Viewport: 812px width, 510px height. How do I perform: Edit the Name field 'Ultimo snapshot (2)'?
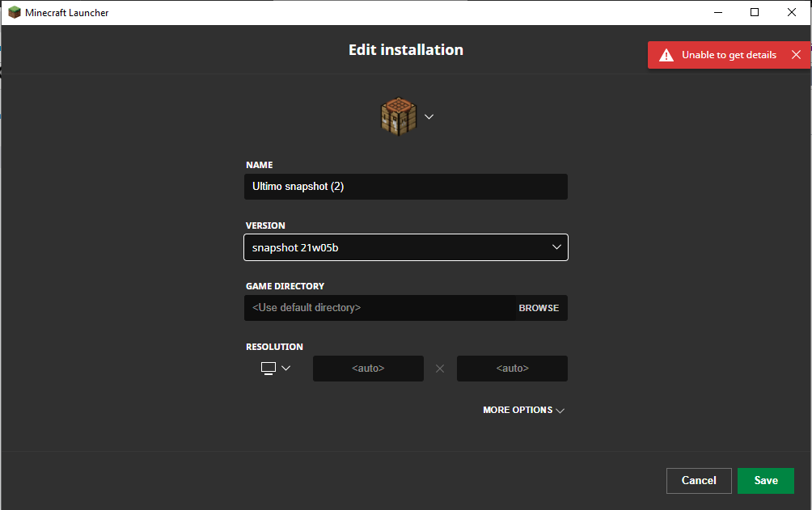(405, 187)
